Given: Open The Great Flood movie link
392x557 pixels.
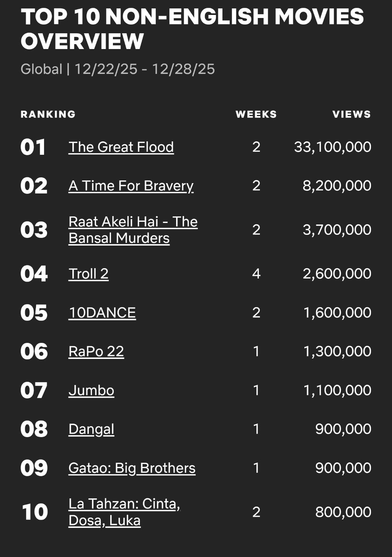Looking at the screenshot, I should pyautogui.click(x=121, y=147).
